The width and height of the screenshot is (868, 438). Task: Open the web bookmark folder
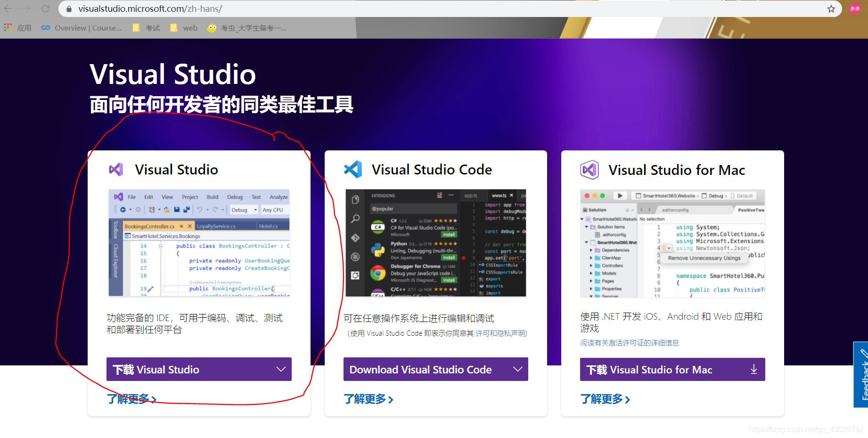pos(184,28)
